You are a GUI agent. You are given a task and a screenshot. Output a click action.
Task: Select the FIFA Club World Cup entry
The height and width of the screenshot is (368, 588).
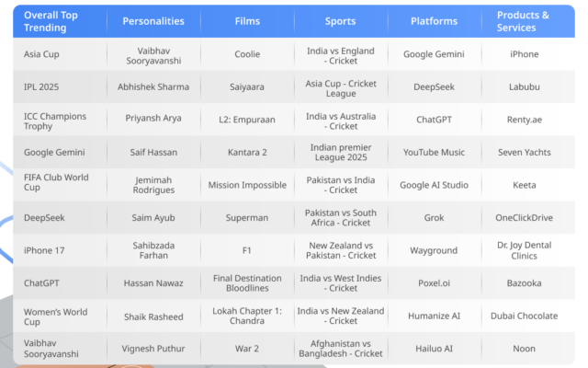point(53,185)
